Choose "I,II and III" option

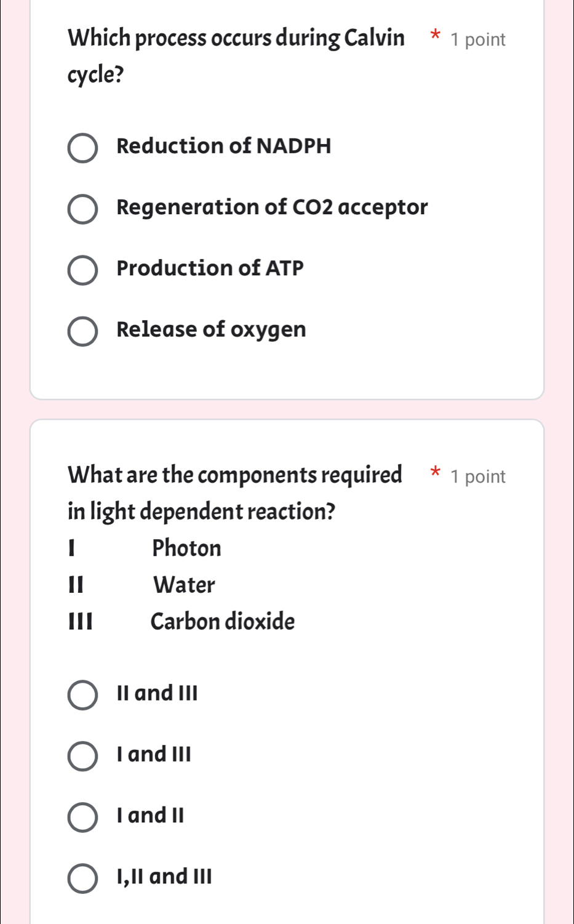82,878
